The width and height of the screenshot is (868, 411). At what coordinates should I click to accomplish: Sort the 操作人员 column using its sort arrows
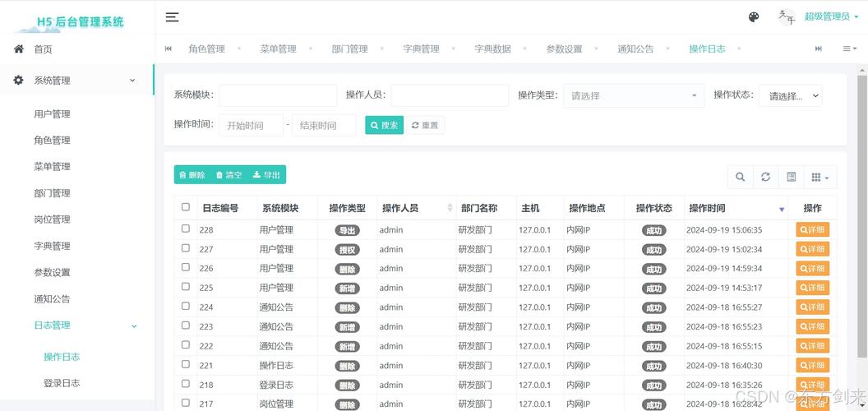[x=450, y=208]
